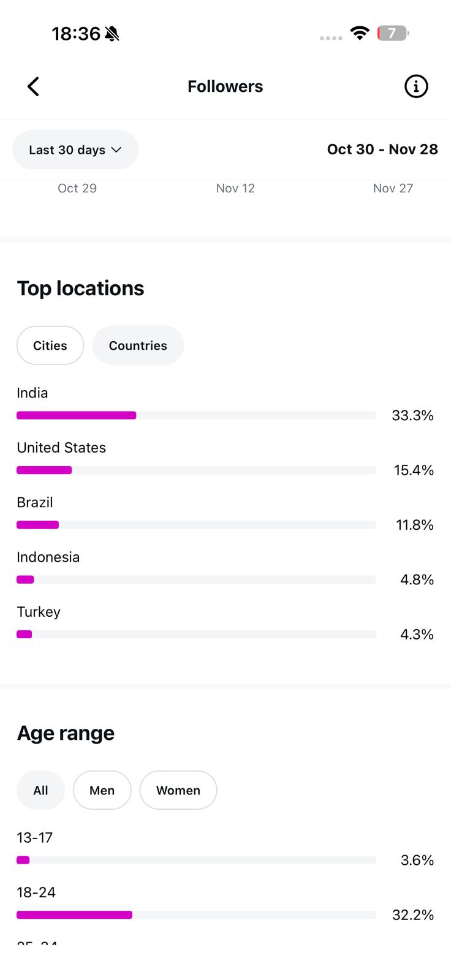Tap the United States progress bar
This screenshot has width=451, height=980.
pos(196,470)
